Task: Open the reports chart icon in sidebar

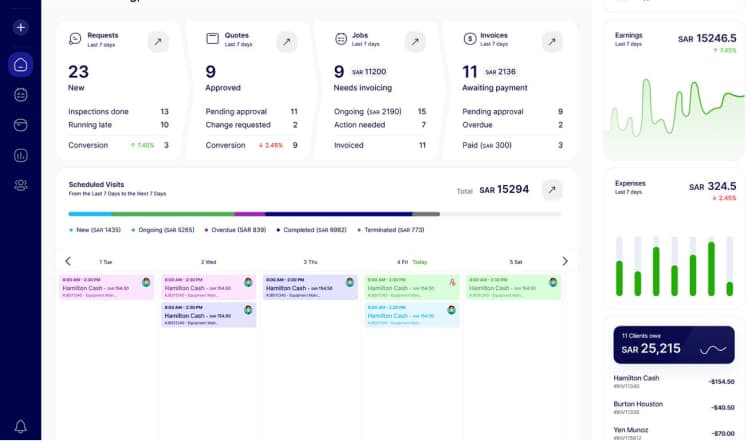Action: (20, 155)
